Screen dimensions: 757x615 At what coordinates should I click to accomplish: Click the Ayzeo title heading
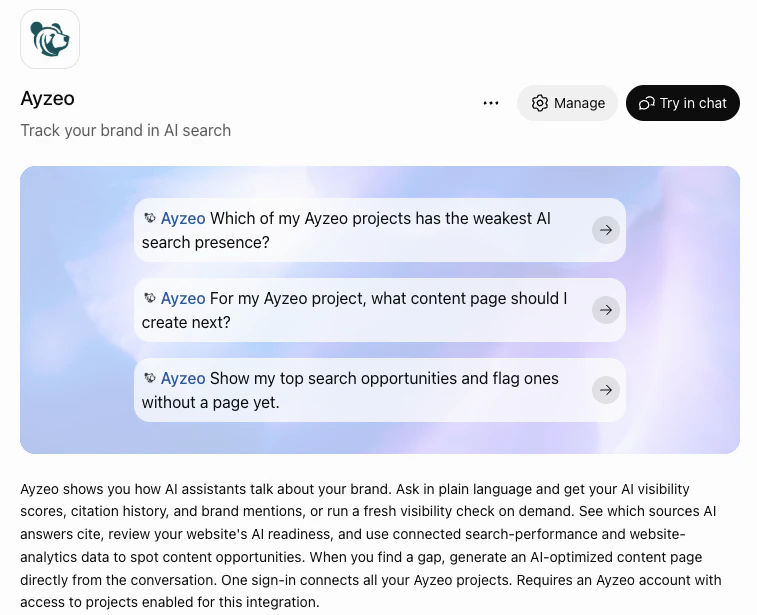(x=47, y=99)
